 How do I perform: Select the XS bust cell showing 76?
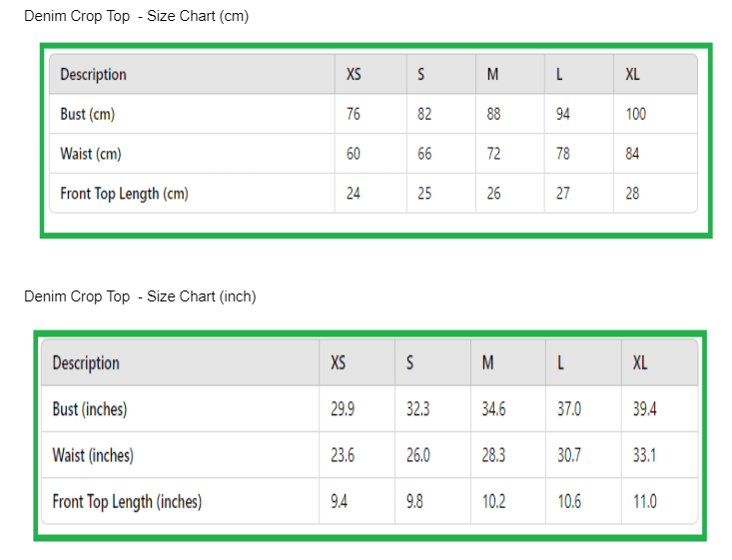[x=354, y=114]
